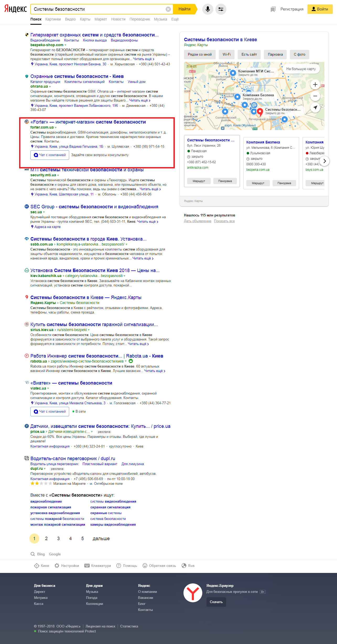Open Читать ещё on the sirius.kiev.ua result

[138, 344]
